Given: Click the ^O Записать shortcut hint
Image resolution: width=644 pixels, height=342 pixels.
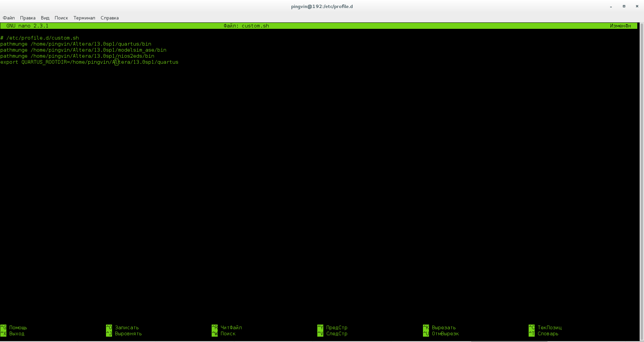Looking at the screenshot, I should click(122, 328).
